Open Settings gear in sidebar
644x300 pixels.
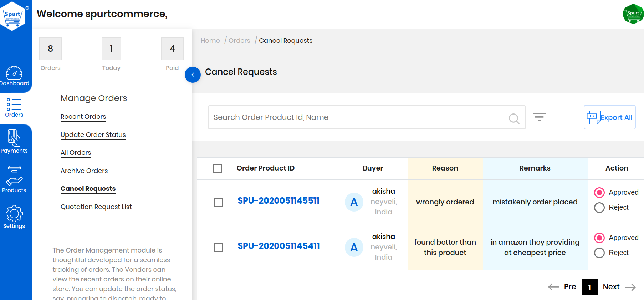tap(14, 217)
